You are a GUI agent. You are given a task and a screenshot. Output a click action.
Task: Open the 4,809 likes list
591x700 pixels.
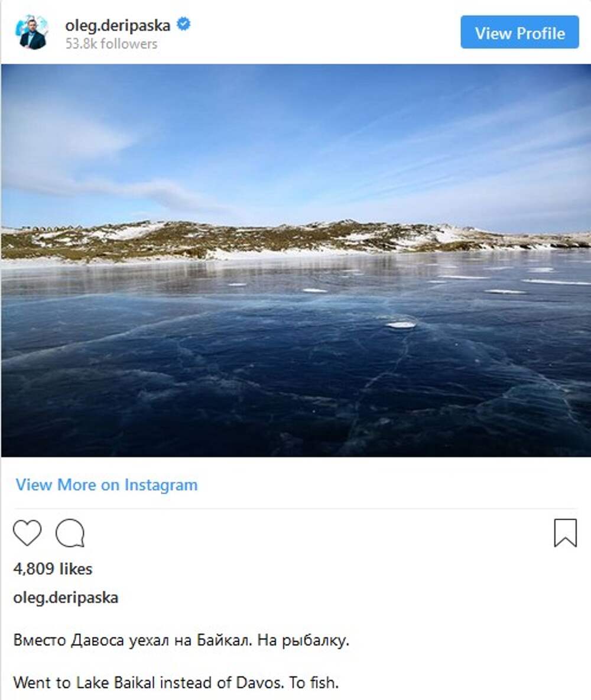pos(53,569)
